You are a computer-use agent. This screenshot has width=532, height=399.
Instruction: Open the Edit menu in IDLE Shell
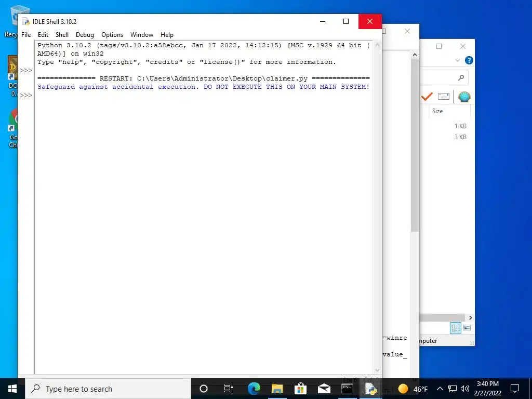pos(43,35)
